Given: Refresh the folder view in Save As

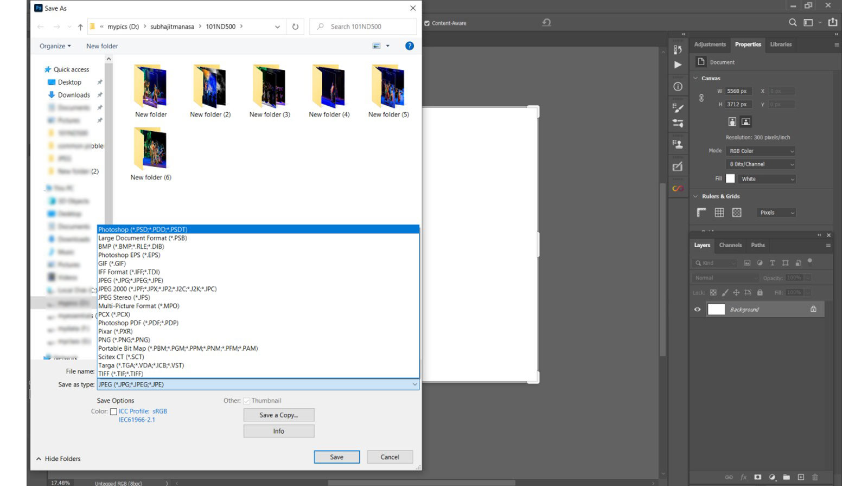Looking at the screenshot, I should pos(295,27).
